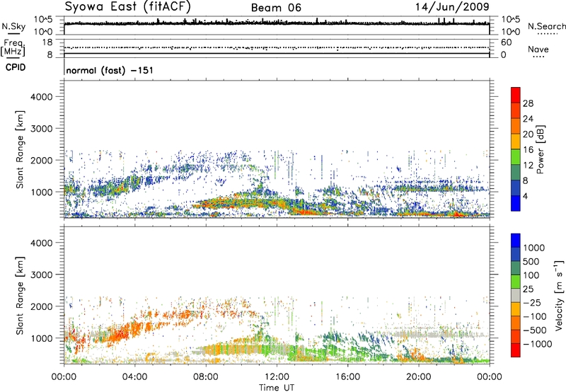The height and width of the screenshot is (392, 566).
Task: Click the "-1000" label on Velocity colorbar
Action: click(538, 344)
